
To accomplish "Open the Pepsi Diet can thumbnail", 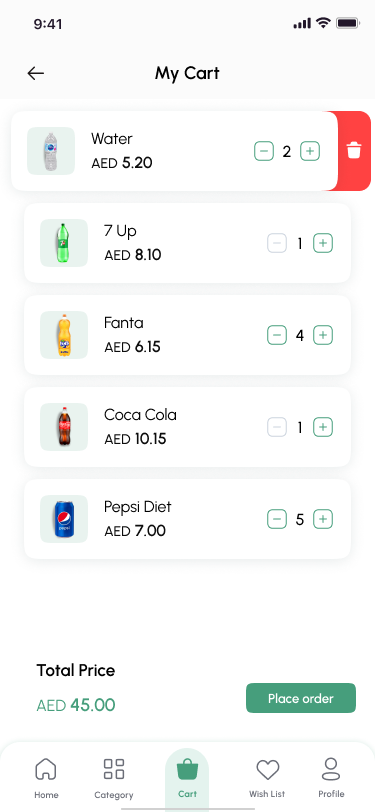I will coord(64,519).
